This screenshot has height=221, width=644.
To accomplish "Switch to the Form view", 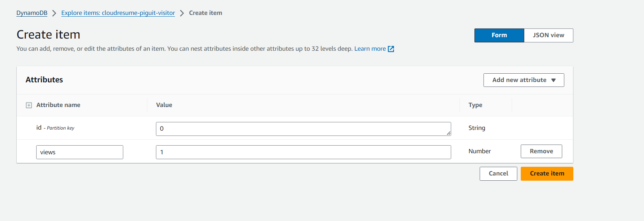I will pyautogui.click(x=499, y=35).
